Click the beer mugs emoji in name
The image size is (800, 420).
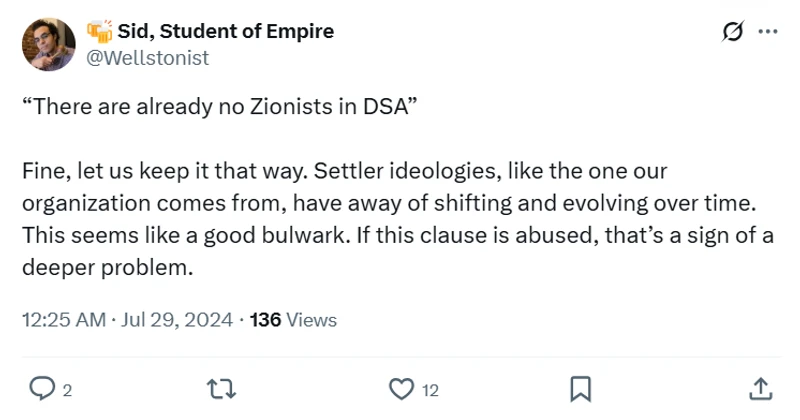pyautogui.click(x=99, y=31)
